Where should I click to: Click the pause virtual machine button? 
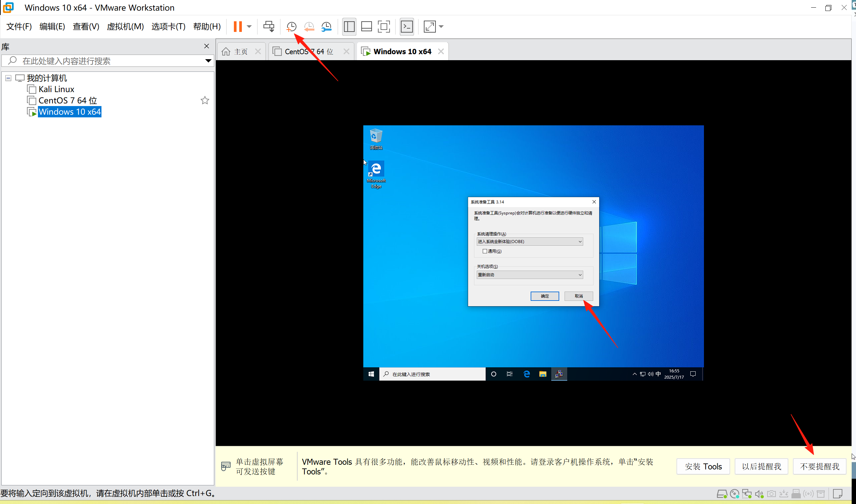click(x=238, y=27)
